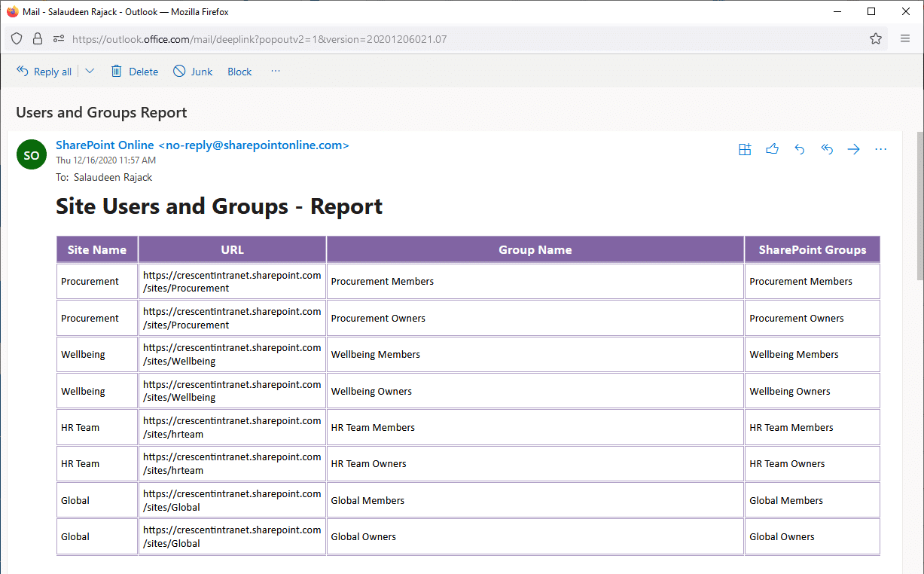Select the Wellbeing Owners group name cell
This screenshot has width=924, height=574.
pos(535,391)
